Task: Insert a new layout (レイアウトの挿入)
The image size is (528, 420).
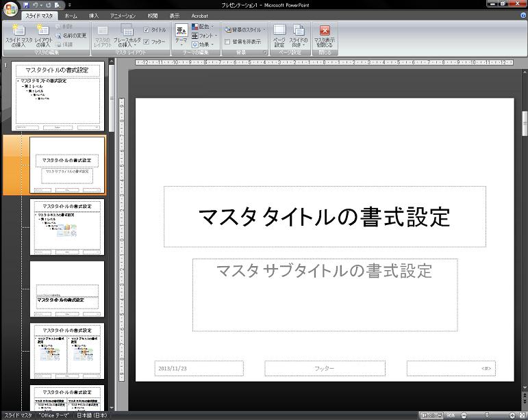Action: pos(42,36)
